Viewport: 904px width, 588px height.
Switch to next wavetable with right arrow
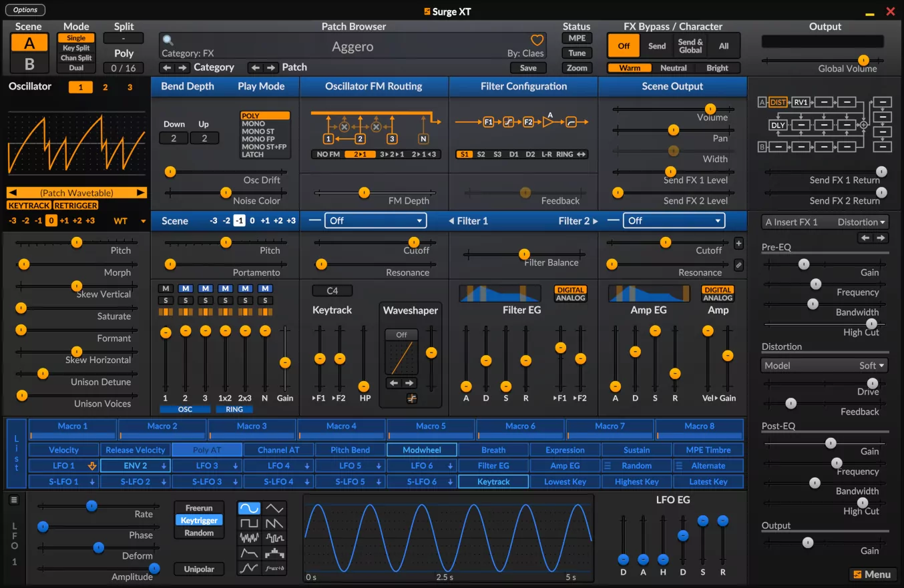point(140,192)
